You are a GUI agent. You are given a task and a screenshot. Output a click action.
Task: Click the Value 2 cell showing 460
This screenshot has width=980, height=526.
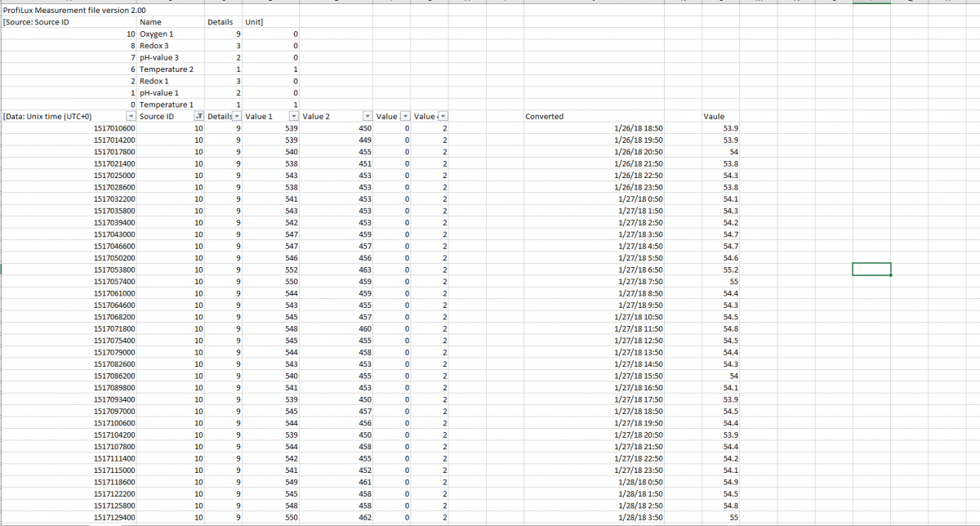[336, 328]
